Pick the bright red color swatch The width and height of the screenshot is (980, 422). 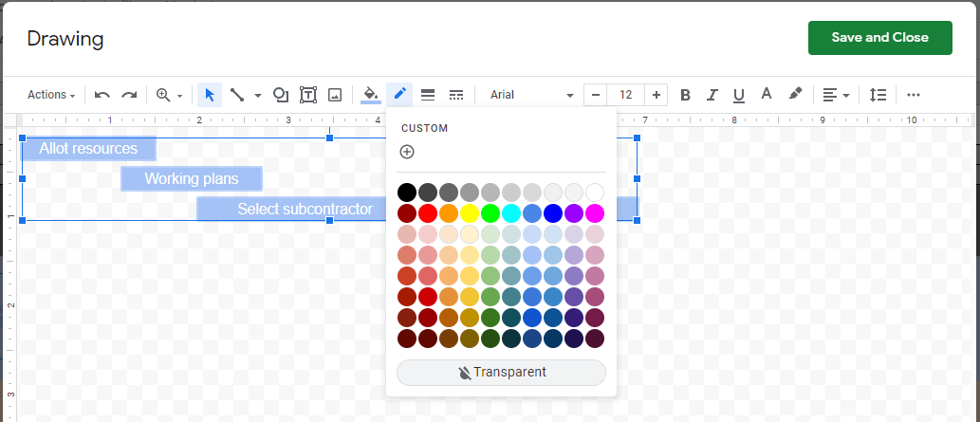pos(428,212)
